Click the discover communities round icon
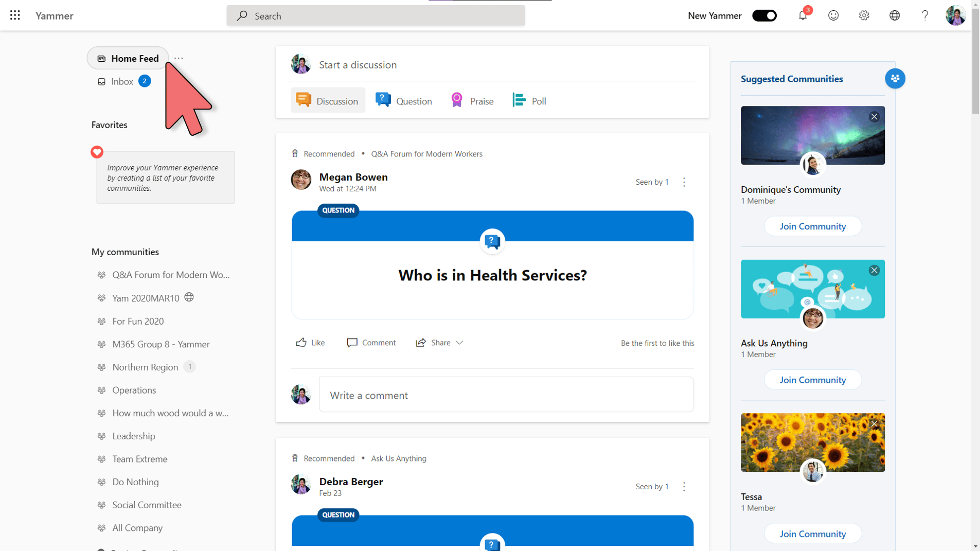 [895, 79]
